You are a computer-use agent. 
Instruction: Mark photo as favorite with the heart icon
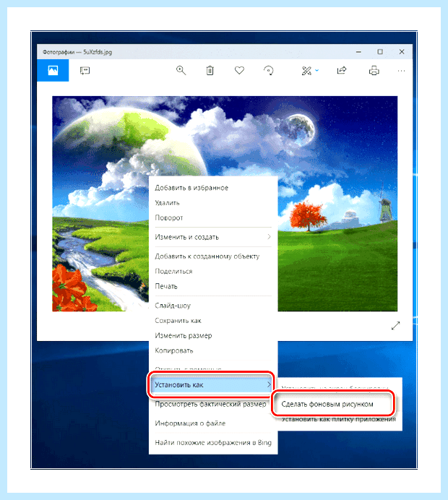239,71
